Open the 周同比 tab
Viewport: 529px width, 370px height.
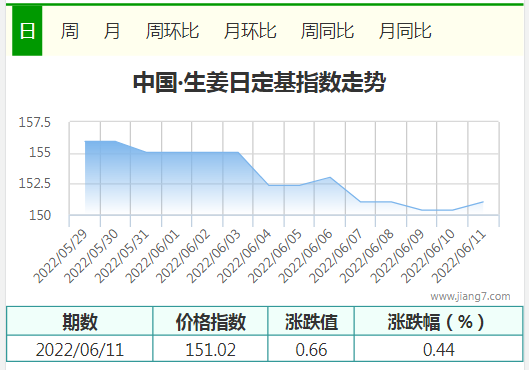327,31
